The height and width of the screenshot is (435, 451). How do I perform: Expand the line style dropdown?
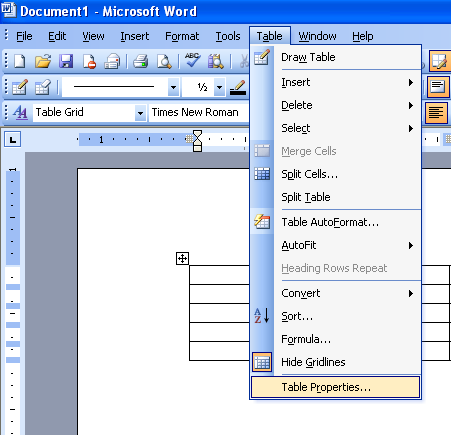173,87
